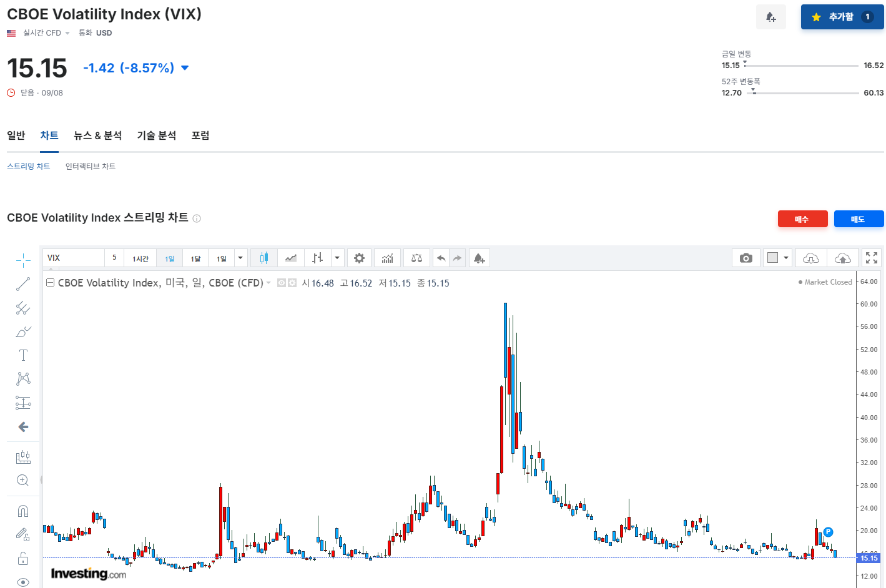Switch to line chart style
The height and width of the screenshot is (588, 886).
pyautogui.click(x=291, y=258)
